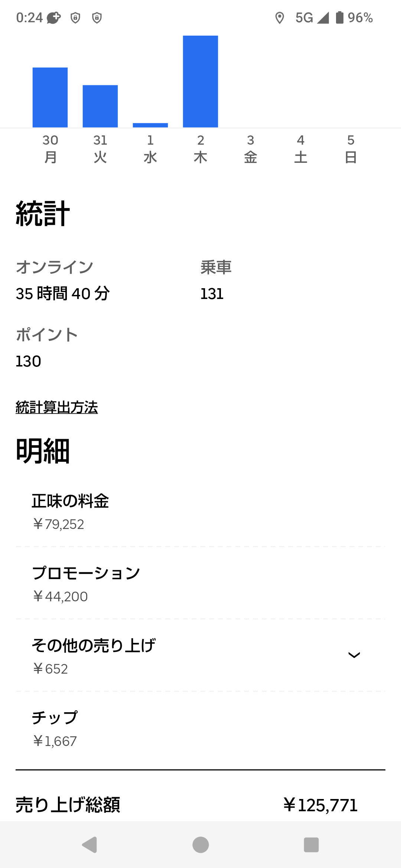
Task: Choose Sunday 5 日 day label
Action: coord(351,149)
